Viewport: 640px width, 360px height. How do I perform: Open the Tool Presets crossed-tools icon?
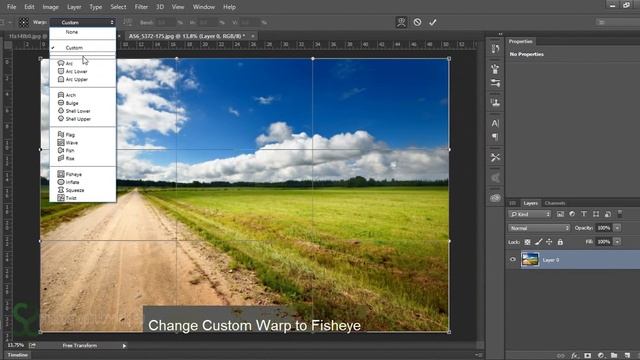pos(495,157)
